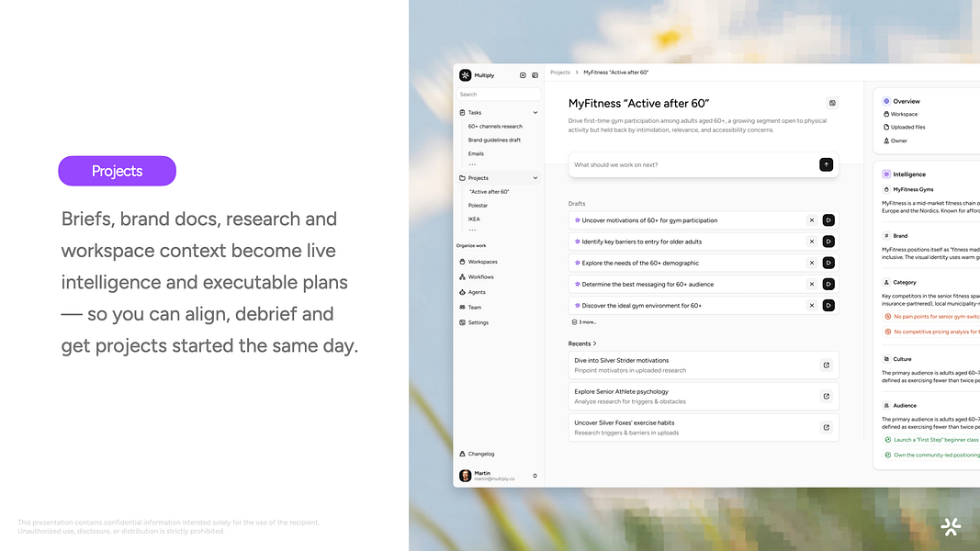Open the "Brand guidelines draft" task
This screenshot has height=551, width=980.
point(494,140)
